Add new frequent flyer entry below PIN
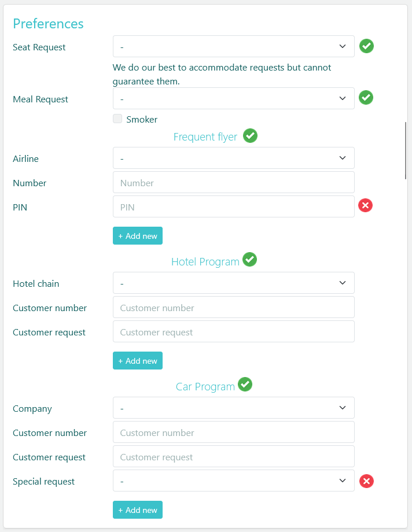The image size is (412, 532). coord(138,236)
